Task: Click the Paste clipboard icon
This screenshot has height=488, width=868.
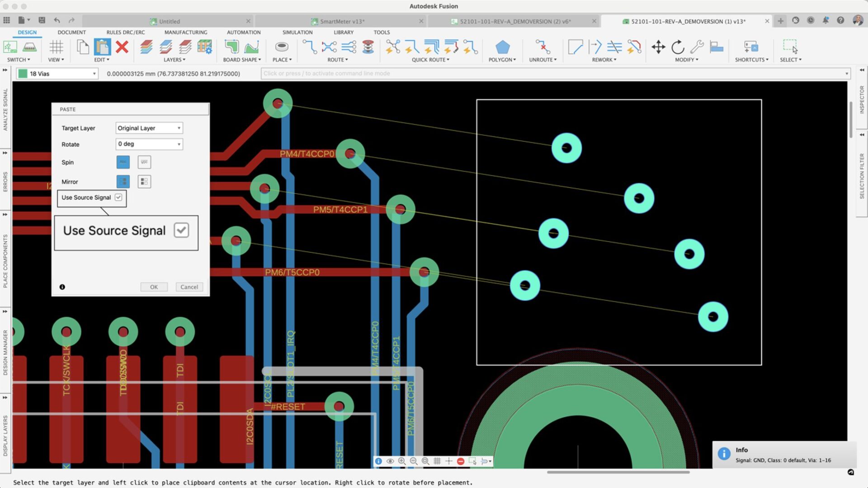Action: pos(103,47)
